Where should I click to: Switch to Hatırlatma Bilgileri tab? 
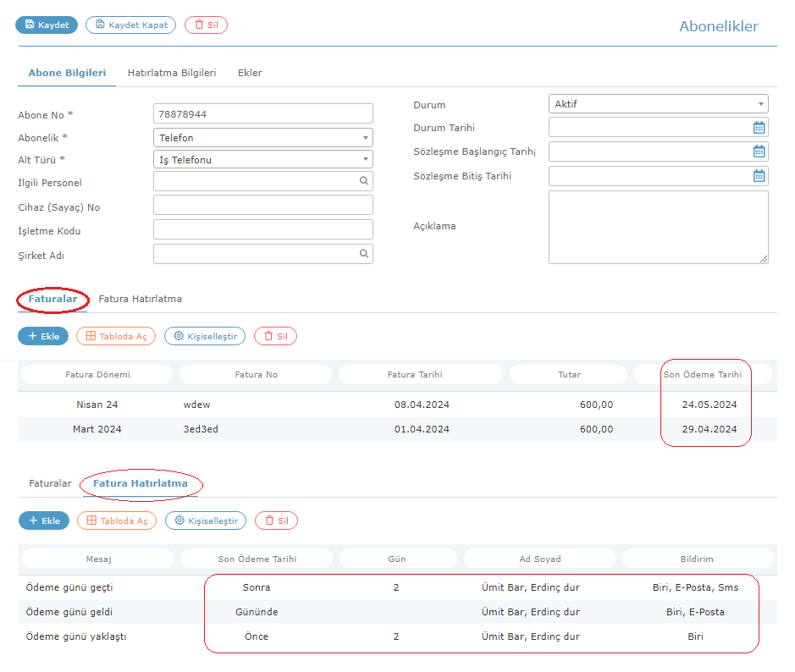pos(172,73)
